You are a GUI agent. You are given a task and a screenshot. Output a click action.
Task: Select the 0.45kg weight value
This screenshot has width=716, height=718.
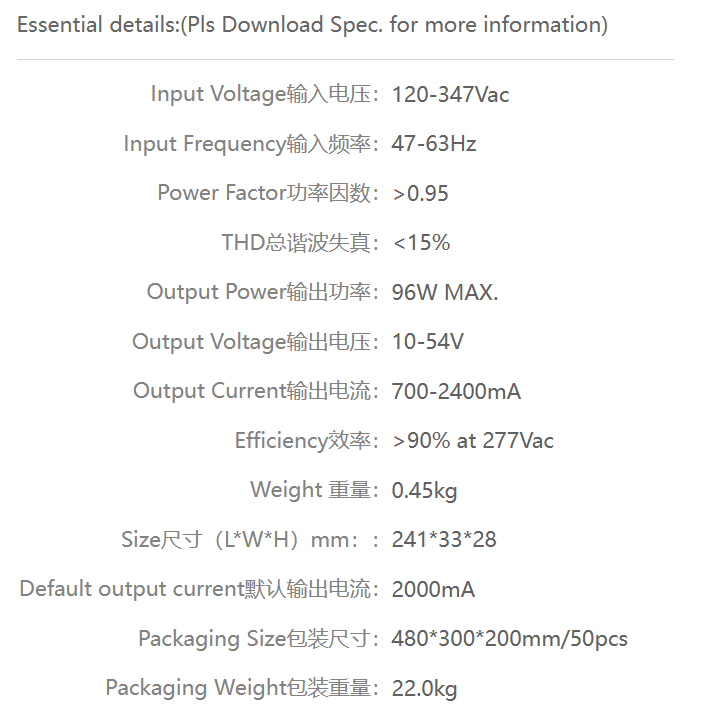[424, 490]
